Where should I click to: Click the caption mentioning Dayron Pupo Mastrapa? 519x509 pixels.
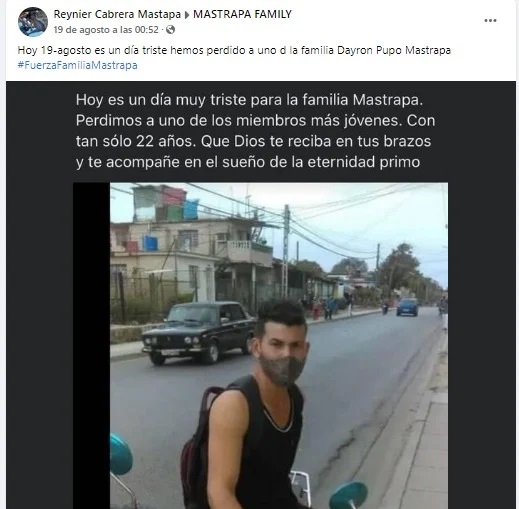[234, 51]
